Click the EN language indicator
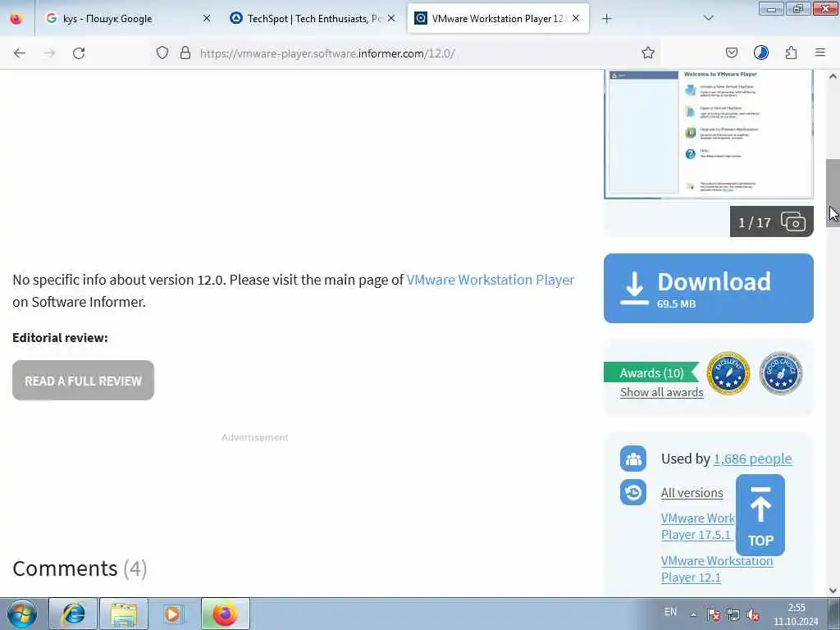This screenshot has width=840, height=630. tap(670, 612)
